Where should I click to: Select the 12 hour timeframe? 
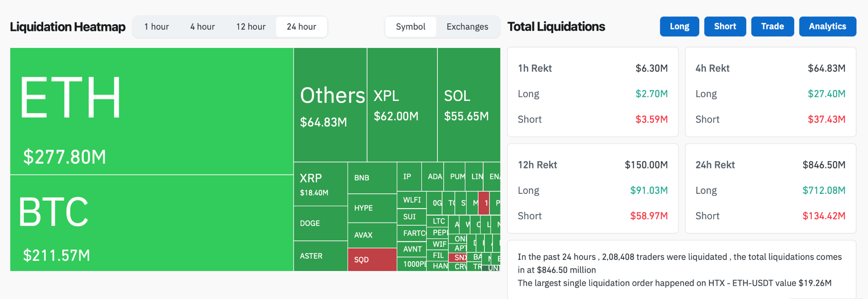(x=250, y=26)
